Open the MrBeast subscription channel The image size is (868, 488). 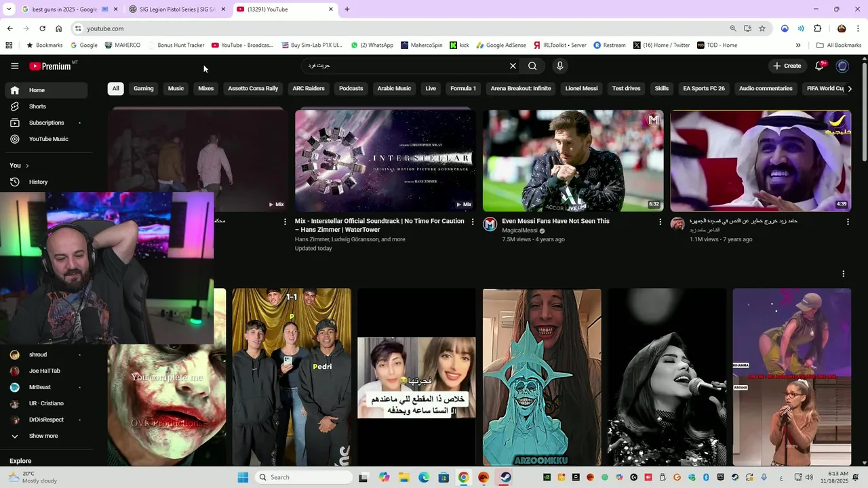(x=47, y=387)
